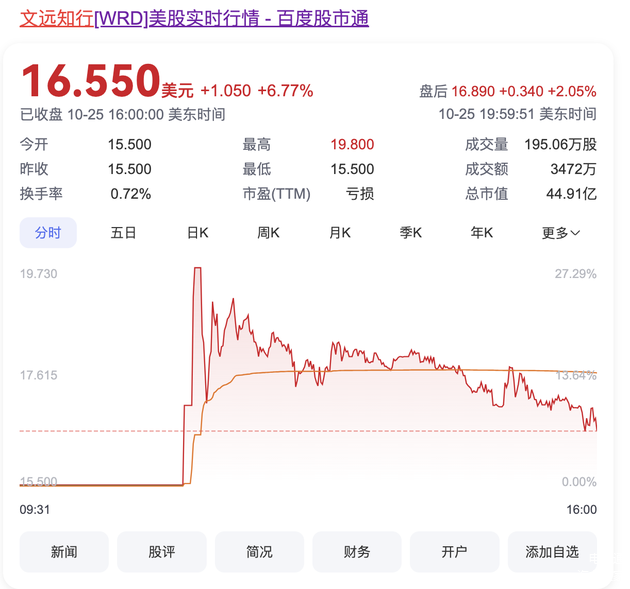Show the 日K candlestick chart

pos(198,233)
